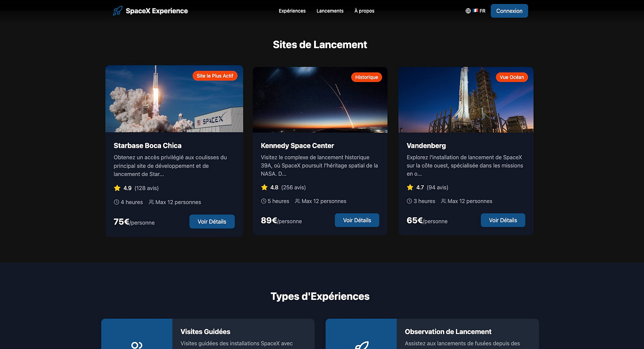
Task: Click Max 12 personnes on Vandenberg card
Action: 470,201
